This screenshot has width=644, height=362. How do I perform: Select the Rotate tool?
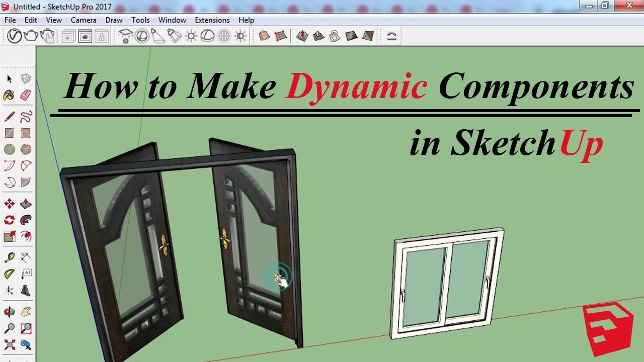9,220
